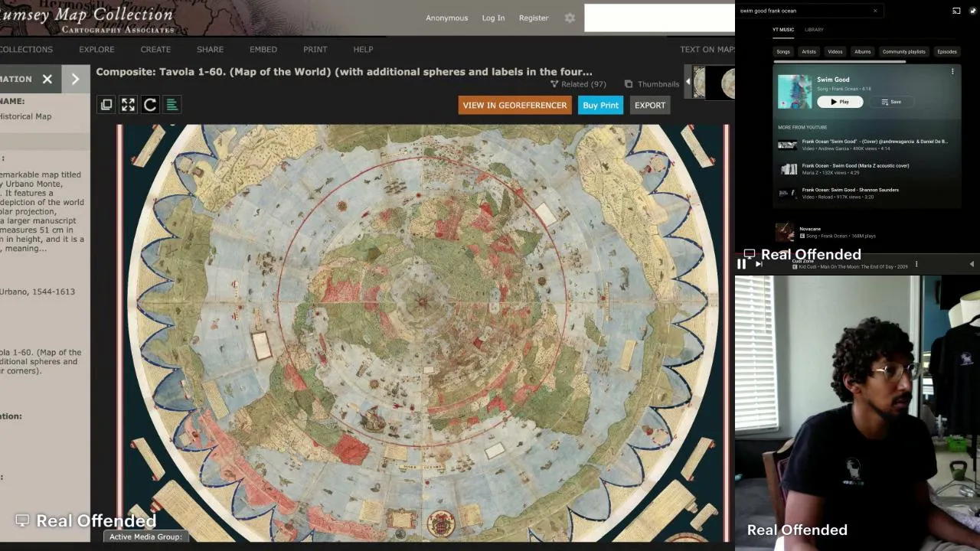Expand the player with the arrow
The height and width of the screenshot is (551, 980).
click(x=972, y=264)
